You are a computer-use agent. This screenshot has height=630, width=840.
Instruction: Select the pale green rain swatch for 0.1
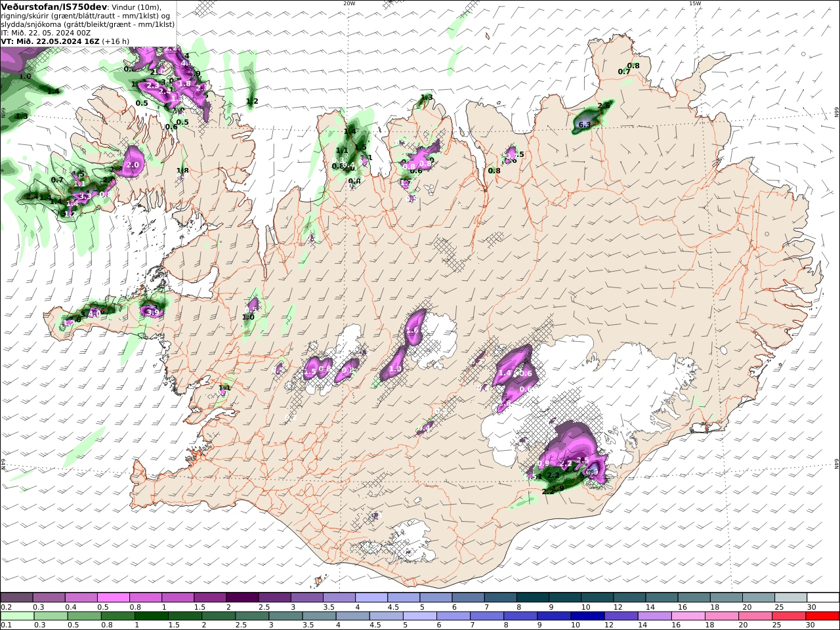(17, 616)
